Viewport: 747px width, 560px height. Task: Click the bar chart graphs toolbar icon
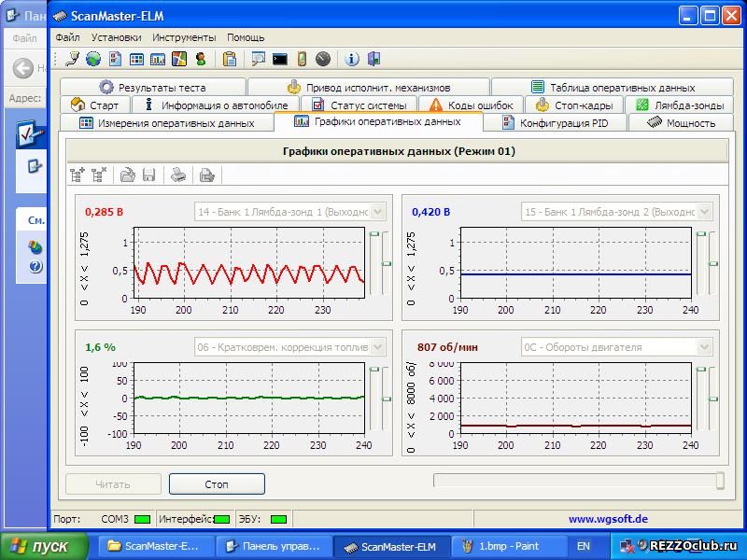pos(158,59)
